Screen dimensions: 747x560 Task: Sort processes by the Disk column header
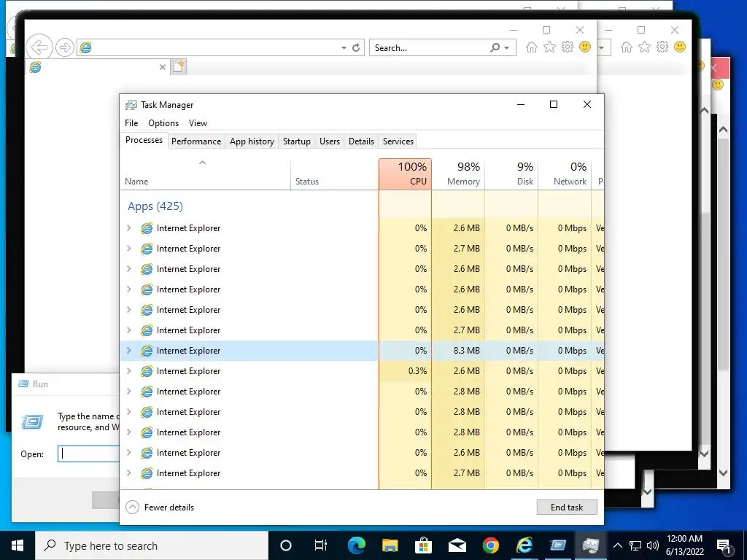click(511, 174)
